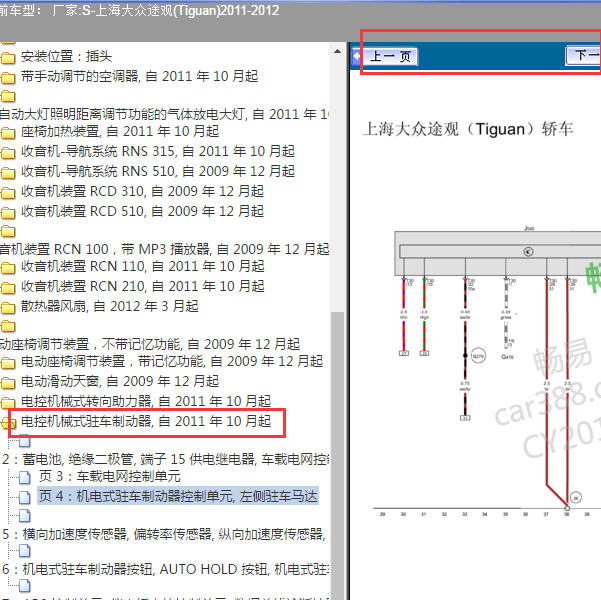The height and width of the screenshot is (600, 601).
Task: Open folder icon for 电控机械式转向助力器
Action: pyautogui.click(x=8, y=403)
